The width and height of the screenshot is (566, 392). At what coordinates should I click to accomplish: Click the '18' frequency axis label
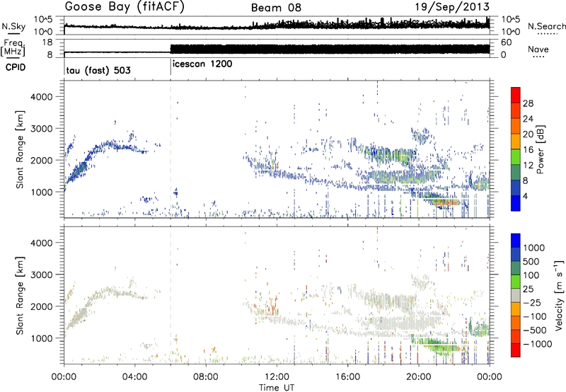[47, 42]
